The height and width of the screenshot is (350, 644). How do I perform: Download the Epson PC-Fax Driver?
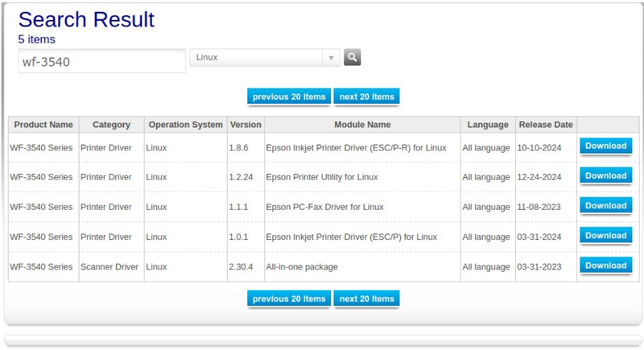coord(605,206)
